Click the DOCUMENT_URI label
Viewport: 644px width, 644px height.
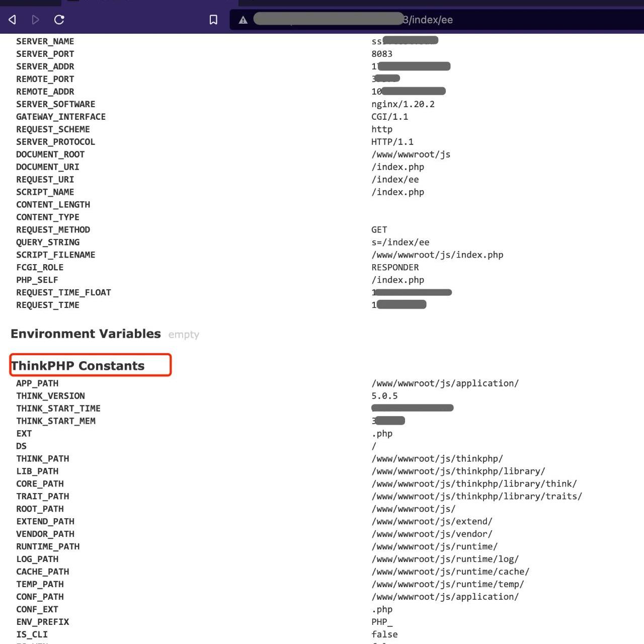[48, 167]
